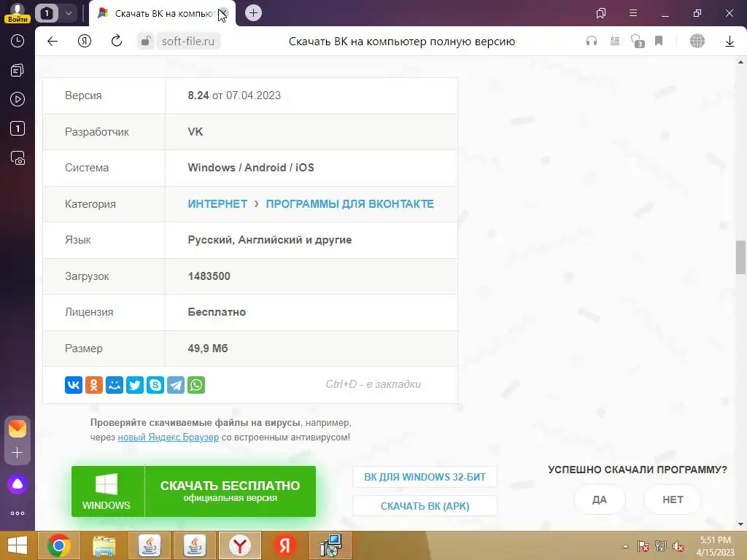
Task: Take a screenshot using the sidebar camera icon
Action: click(x=18, y=157)
